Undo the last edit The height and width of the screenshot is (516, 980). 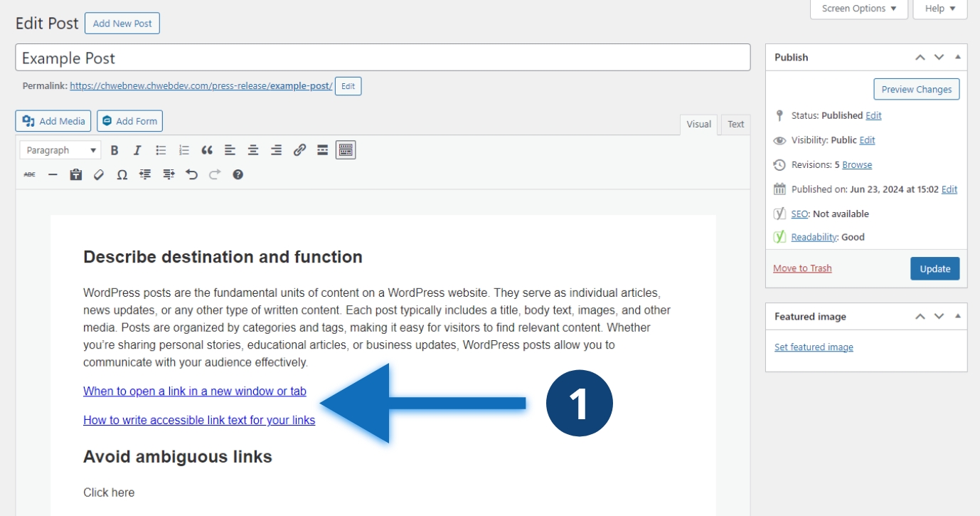(191, 174)
